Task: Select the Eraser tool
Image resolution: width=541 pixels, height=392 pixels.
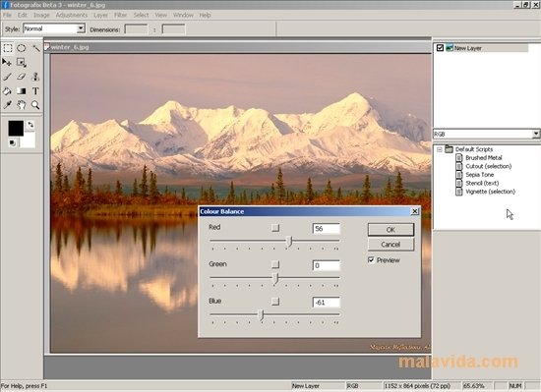Action: coord(22,77)
